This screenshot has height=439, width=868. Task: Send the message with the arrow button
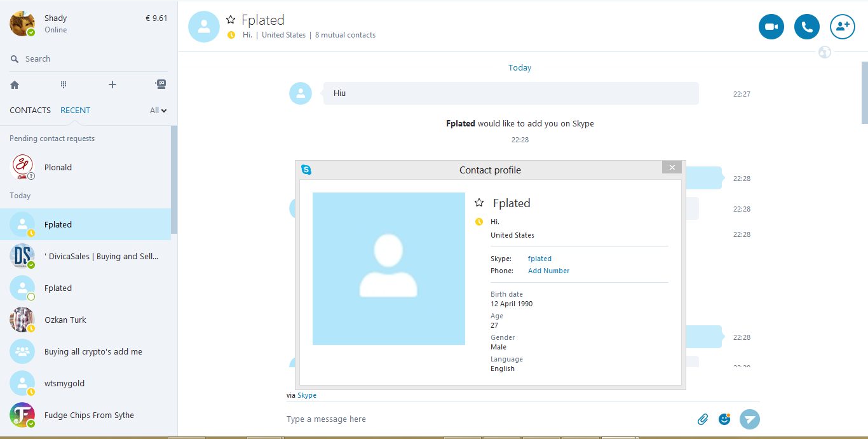click(750, 419)
